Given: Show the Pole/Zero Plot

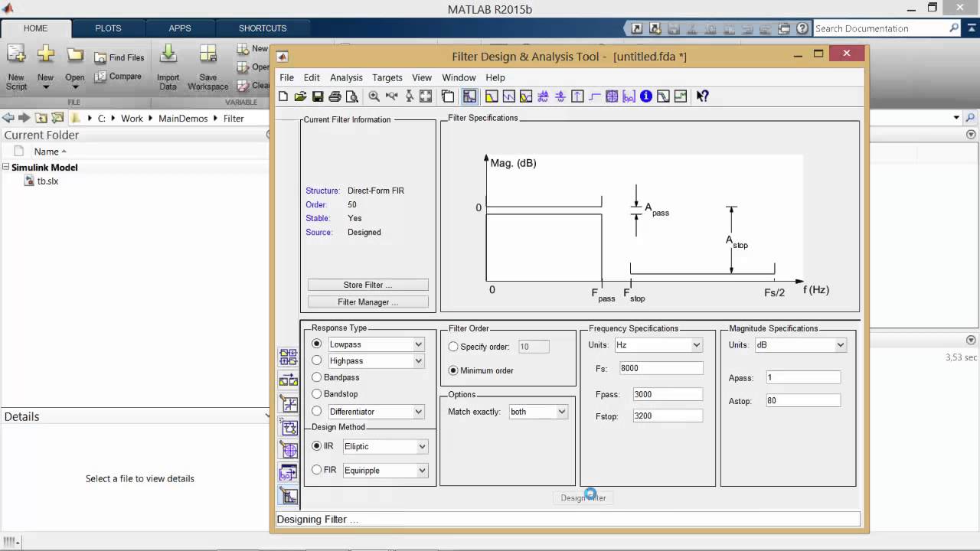Looking at the screenshot, I should coord(612,96).
